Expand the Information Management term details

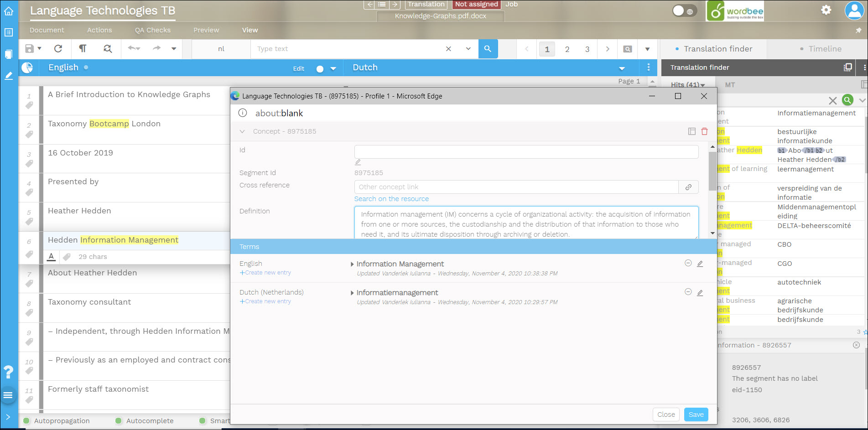pos(352,264)
